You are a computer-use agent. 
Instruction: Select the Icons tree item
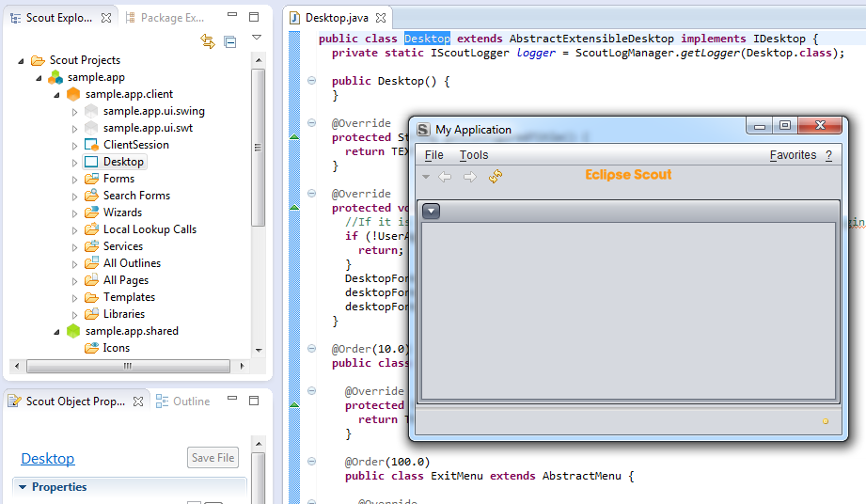click(x=116, y=348)
